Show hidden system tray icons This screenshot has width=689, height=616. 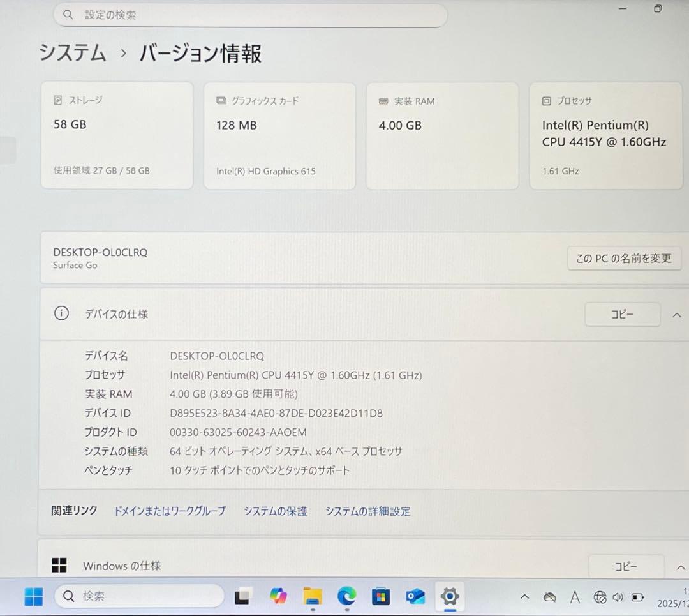[524, 597]
